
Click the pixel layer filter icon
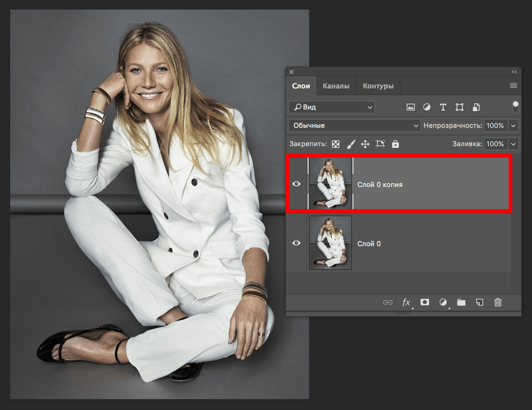[410, 107]
